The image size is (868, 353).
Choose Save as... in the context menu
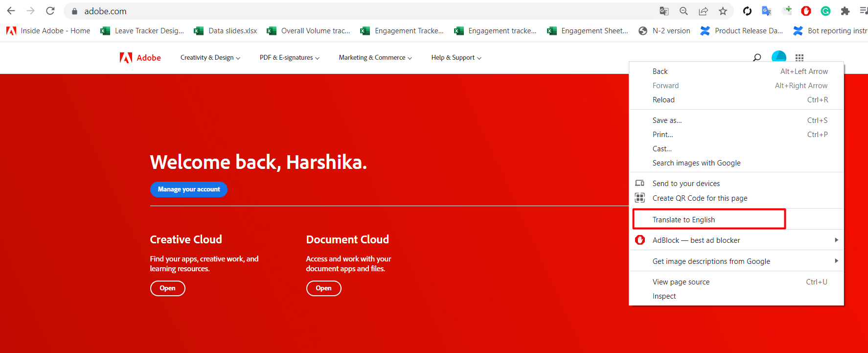point(736,120)
